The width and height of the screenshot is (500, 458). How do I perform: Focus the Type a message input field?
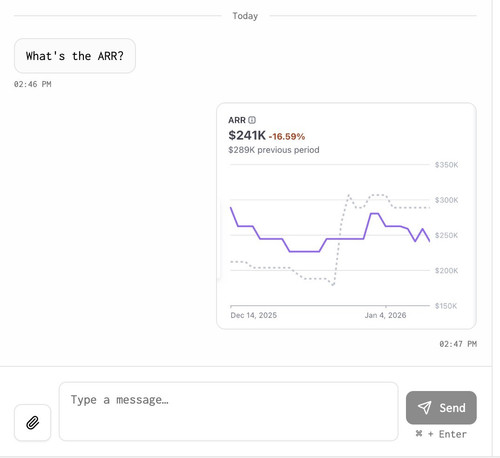click(x=228, y=411)
